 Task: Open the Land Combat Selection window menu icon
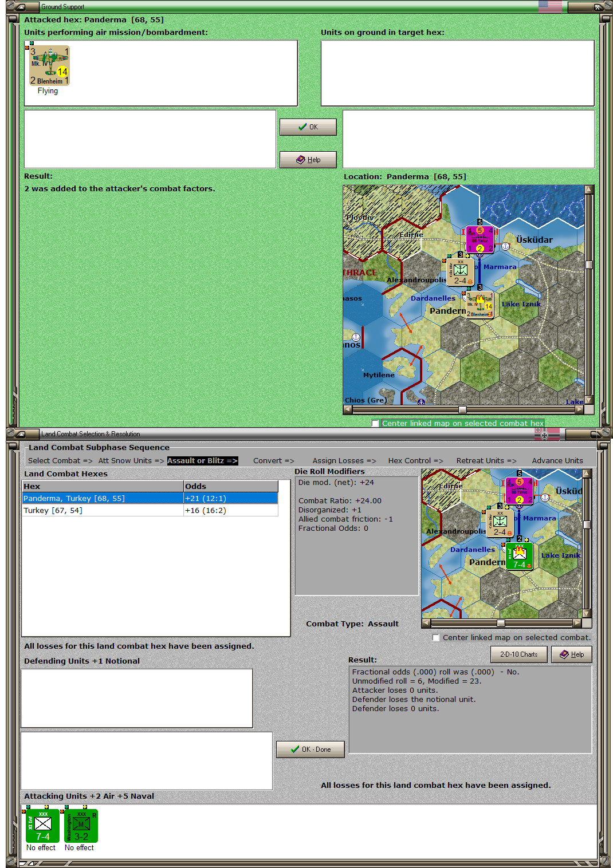(21, 434)
